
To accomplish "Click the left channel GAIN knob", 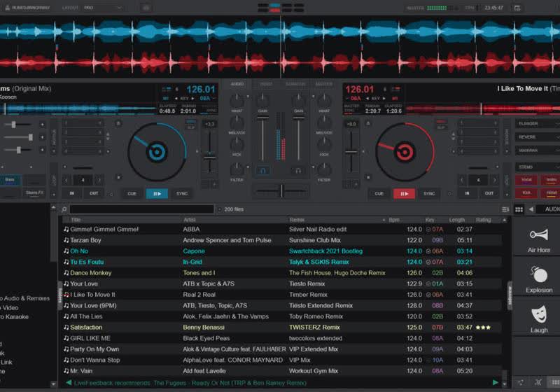I will (263, 100).
